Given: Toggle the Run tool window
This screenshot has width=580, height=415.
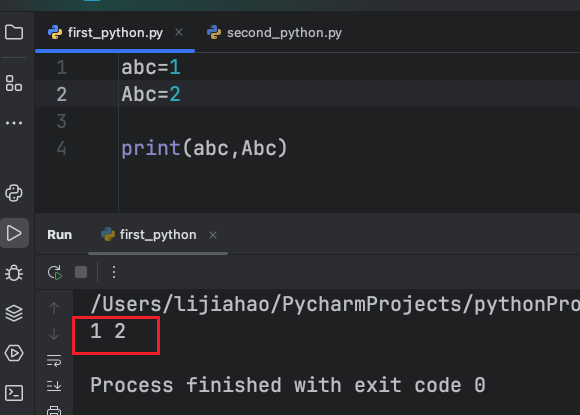Looking at the screenshot, I should [x=14, y=233].
